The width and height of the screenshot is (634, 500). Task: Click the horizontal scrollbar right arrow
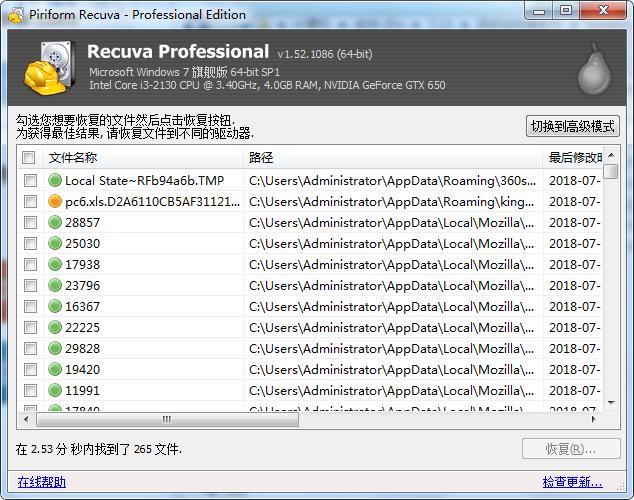594,419
